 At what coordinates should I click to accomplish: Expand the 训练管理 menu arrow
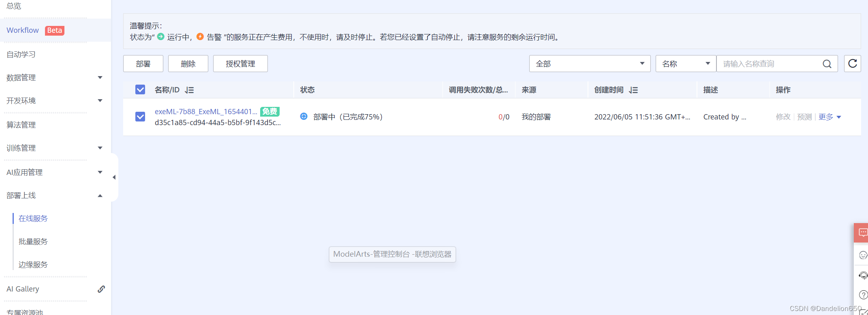coord(100,148)
